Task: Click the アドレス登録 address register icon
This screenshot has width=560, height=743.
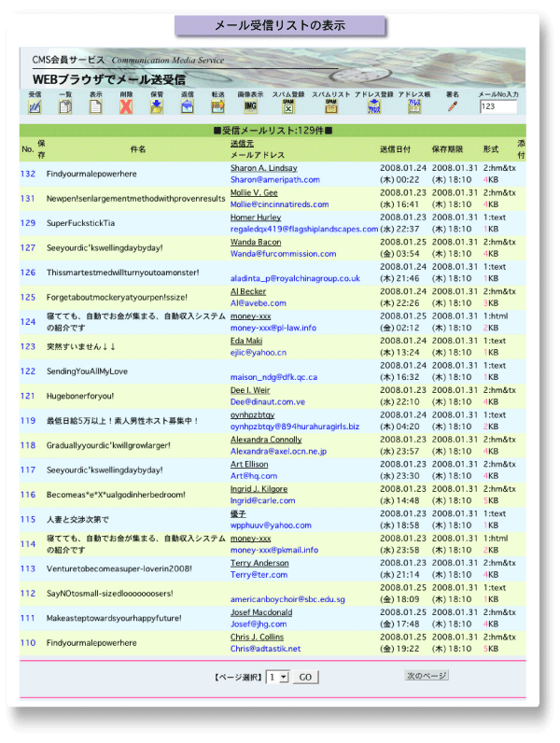Action: coord(374,106)
